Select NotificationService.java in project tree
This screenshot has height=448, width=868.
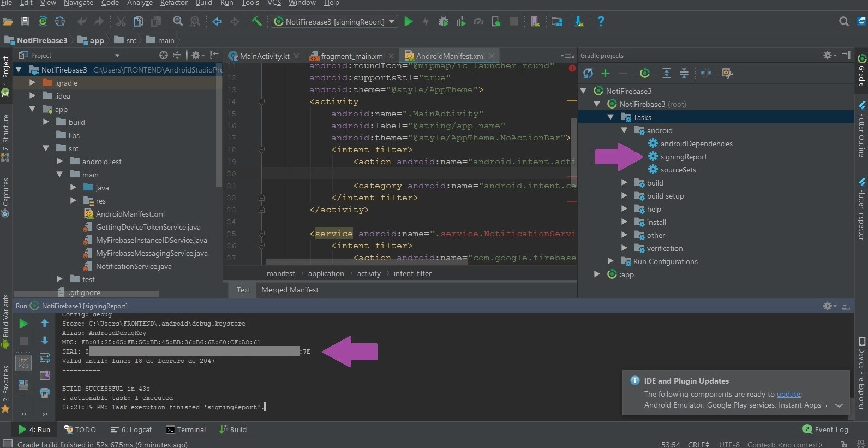(x=134, y=266)
